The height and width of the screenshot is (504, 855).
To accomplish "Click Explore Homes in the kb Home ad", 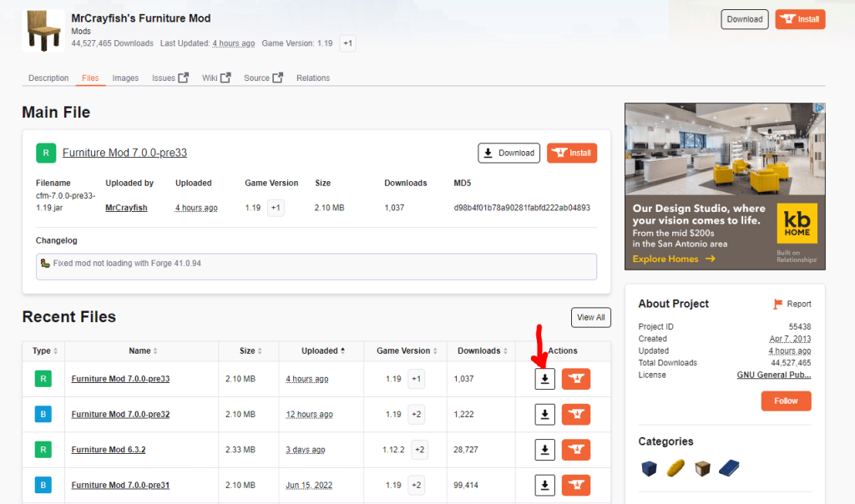I will click(674, 259).
